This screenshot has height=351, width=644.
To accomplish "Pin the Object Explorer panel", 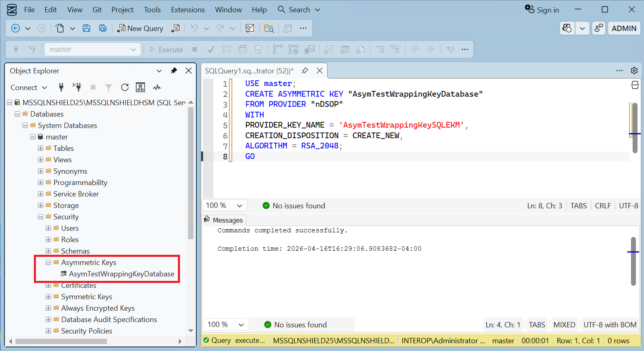I will 174,71.
